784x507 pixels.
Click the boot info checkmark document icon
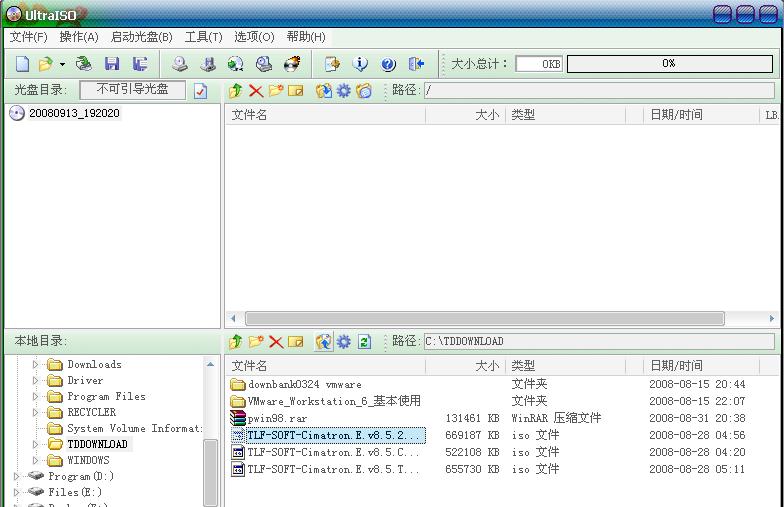200,91
